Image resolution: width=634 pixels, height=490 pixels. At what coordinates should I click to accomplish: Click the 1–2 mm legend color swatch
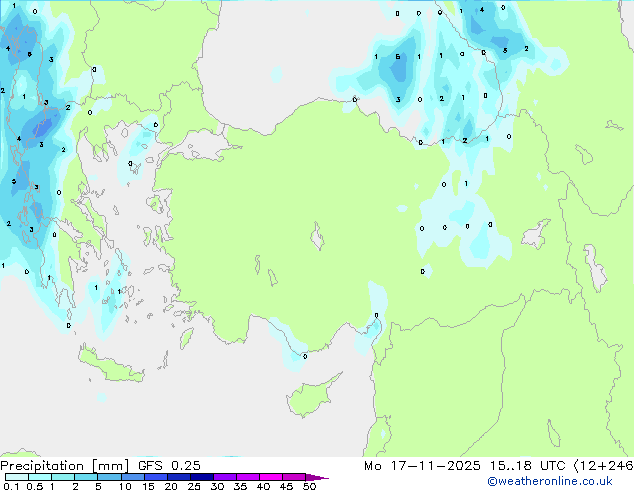pyautogui.click(x=63, y=477)
